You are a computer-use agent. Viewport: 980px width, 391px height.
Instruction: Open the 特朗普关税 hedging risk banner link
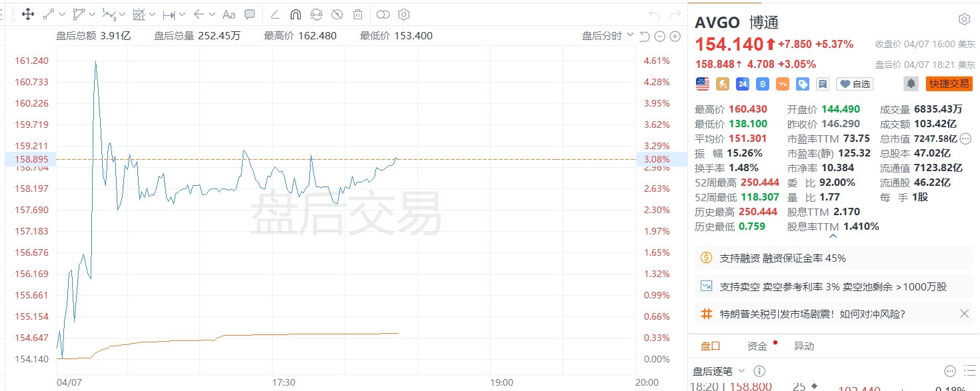812,314
